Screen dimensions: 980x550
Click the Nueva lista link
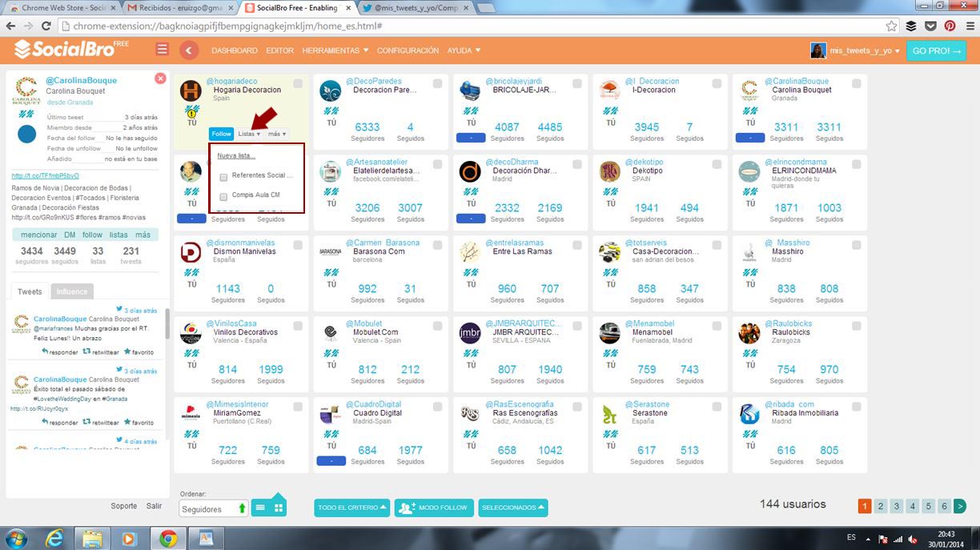tap(236, 156)
